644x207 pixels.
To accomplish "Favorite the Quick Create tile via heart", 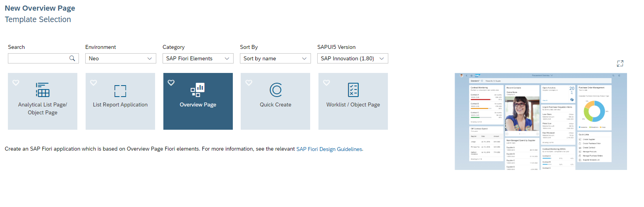I will tap(249, 83).
